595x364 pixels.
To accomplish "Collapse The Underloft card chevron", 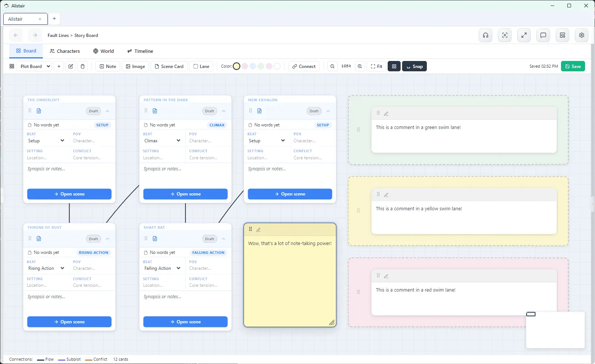I will (x=108, y=111).
